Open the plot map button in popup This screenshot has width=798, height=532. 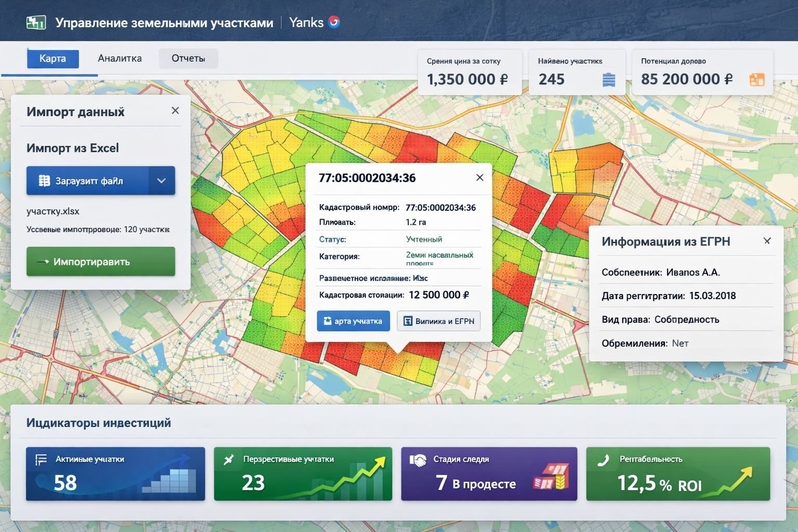point(353,321)
